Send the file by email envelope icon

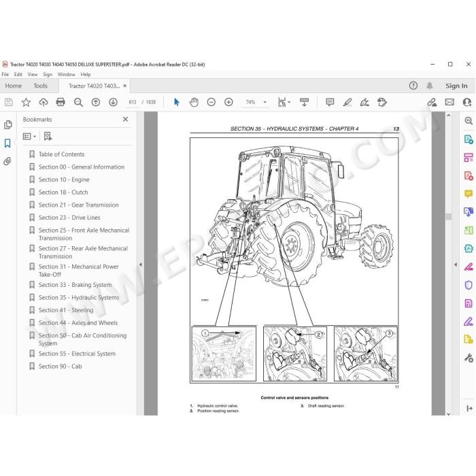coord(449,102)
